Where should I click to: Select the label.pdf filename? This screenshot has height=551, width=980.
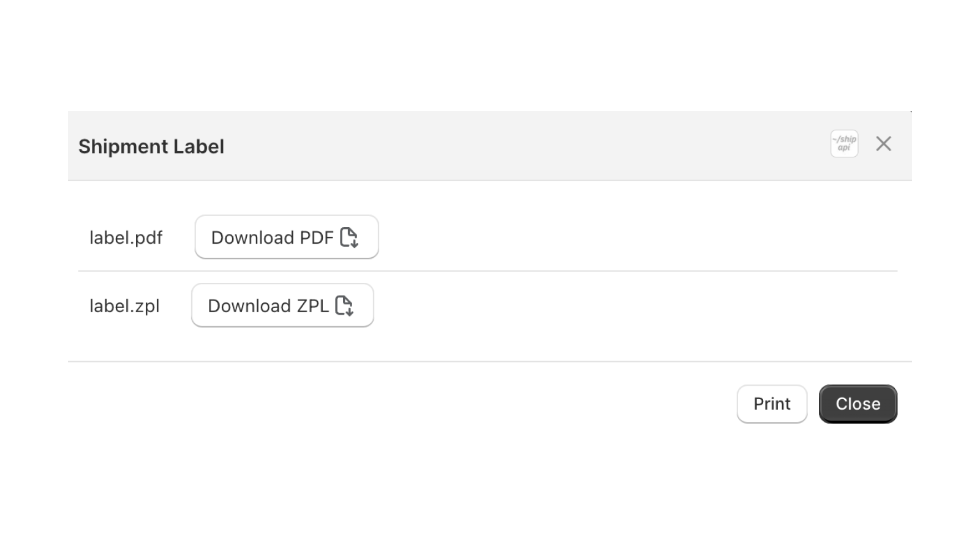(x=126, y=238)
